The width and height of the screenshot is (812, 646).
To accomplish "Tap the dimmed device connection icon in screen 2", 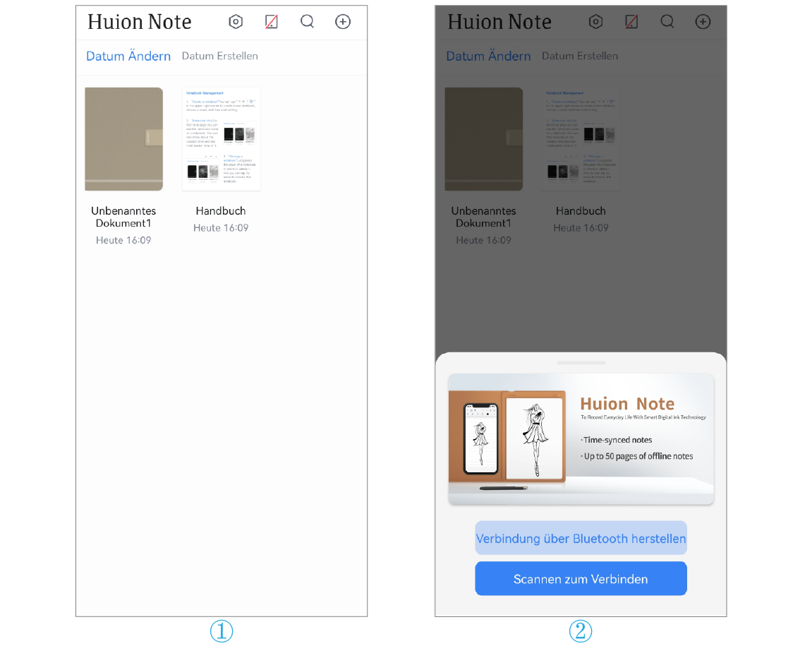I will coord(631,22).
